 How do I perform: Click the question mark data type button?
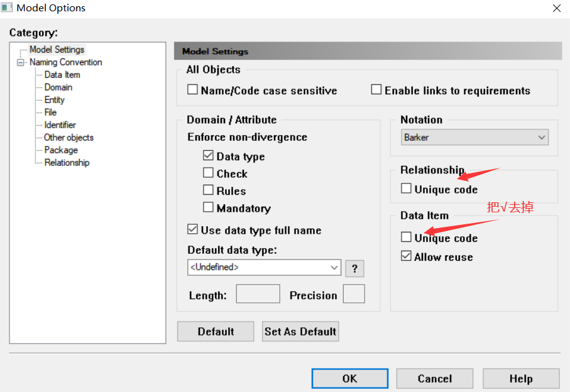(354, 268)
